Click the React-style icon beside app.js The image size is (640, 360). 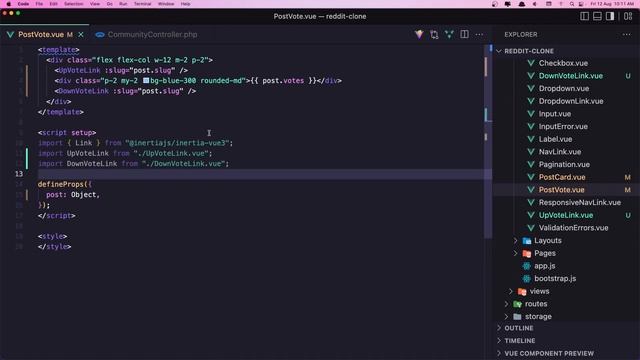coord(527,266)
